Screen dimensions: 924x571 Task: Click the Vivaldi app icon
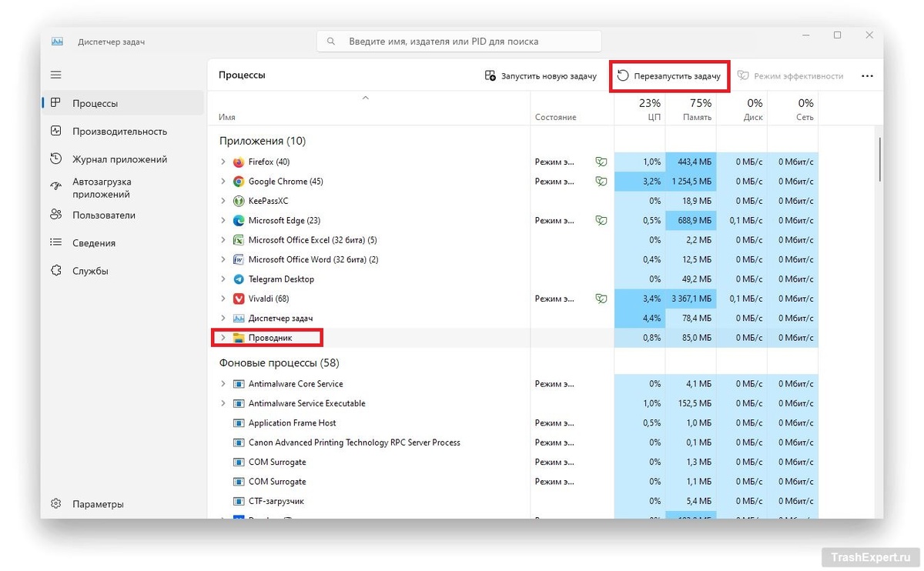pyautogui.click(x=239, y=299)
